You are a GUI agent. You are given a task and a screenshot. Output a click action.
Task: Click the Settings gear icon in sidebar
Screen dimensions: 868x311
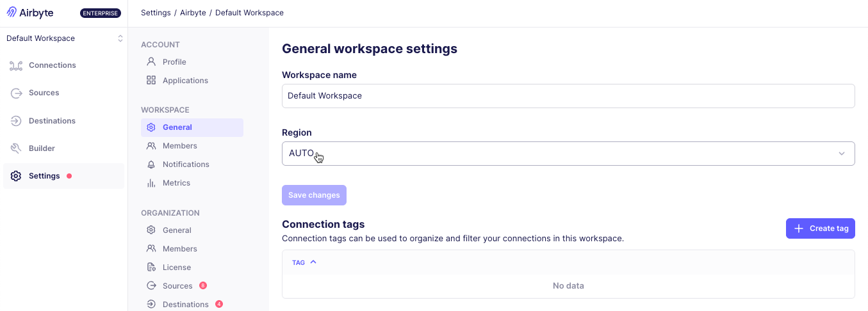tap(16, 176)
